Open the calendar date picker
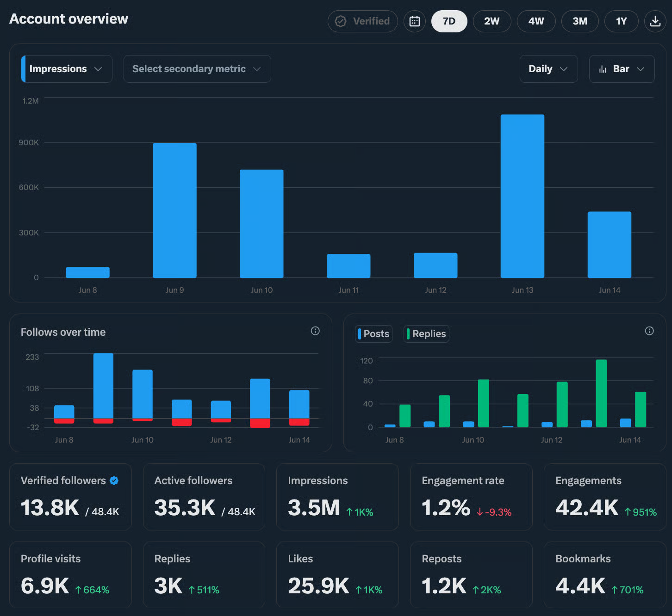 414,21
